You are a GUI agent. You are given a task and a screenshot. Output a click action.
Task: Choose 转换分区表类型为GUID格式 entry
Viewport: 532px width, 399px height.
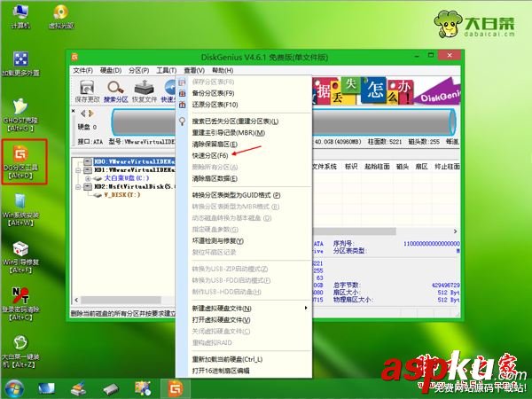(244, 195)
